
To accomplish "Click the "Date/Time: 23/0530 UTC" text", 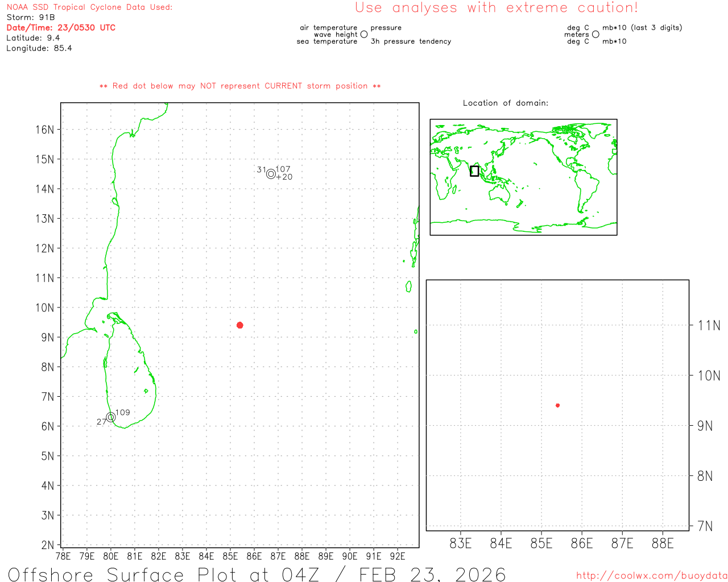I will click(x=61, y=28).
